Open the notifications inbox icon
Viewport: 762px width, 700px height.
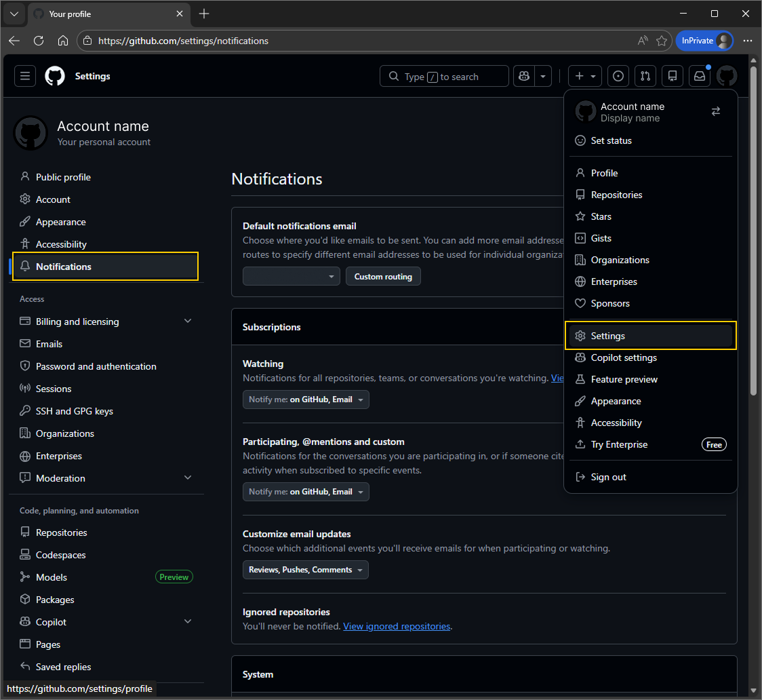click(699, 76)
